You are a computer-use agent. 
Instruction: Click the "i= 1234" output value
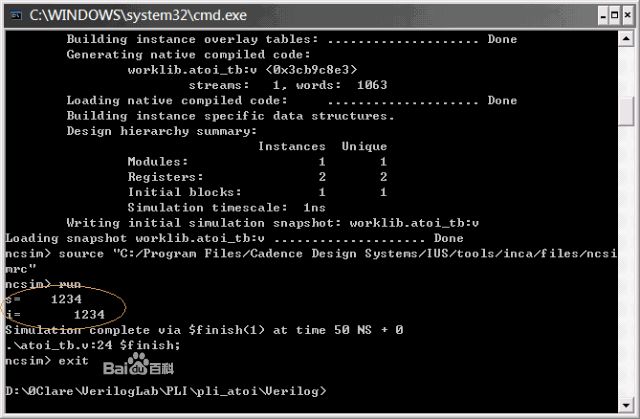55,315
